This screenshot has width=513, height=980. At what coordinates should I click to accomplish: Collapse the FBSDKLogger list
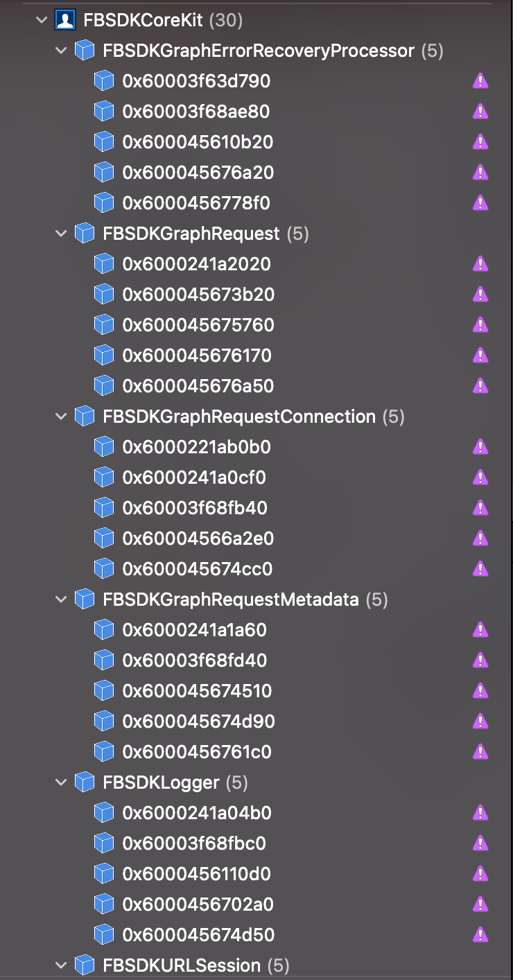[60, 782]
